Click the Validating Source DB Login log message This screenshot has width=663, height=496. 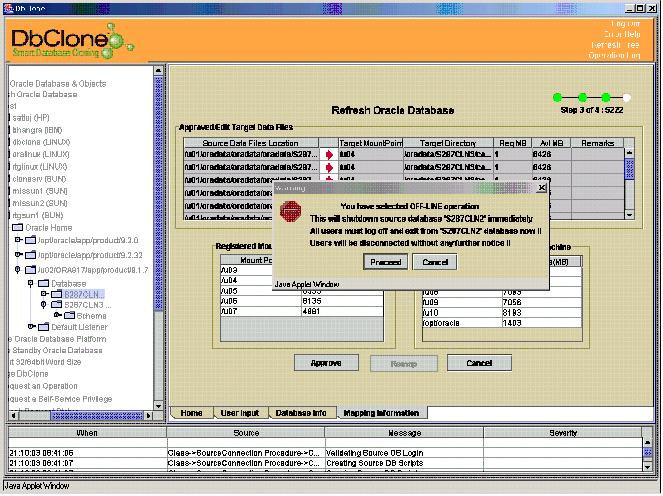pos(375,453)
